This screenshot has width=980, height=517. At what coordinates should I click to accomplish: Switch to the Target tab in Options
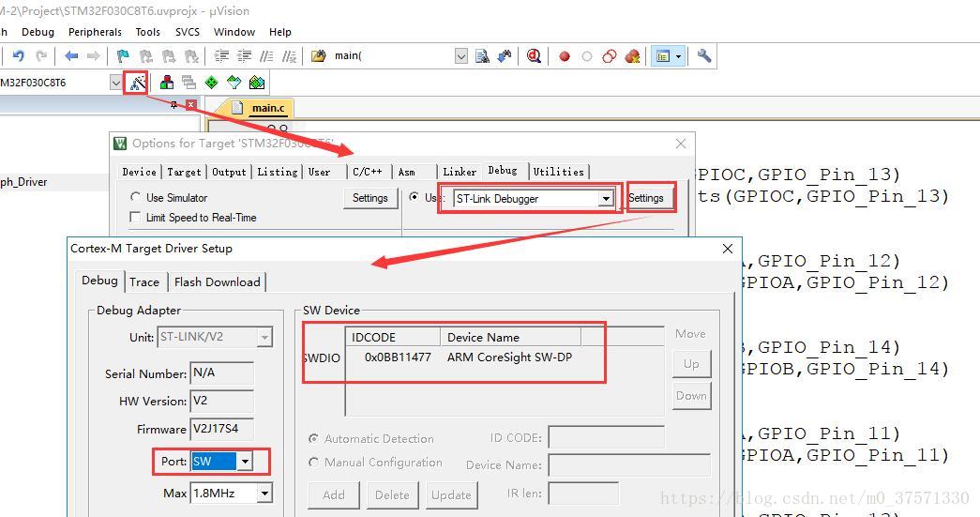[184, 172]
